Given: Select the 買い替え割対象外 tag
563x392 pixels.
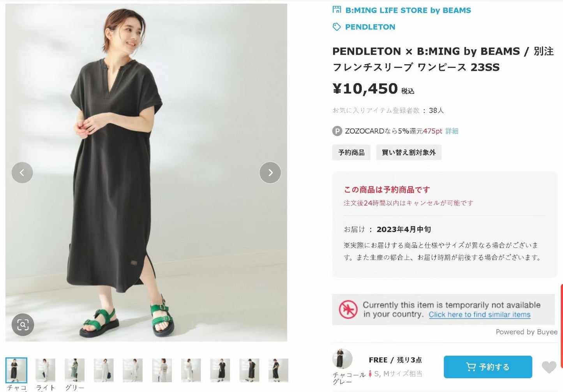Looking at the screenshot, I should (x=408, y=152).
